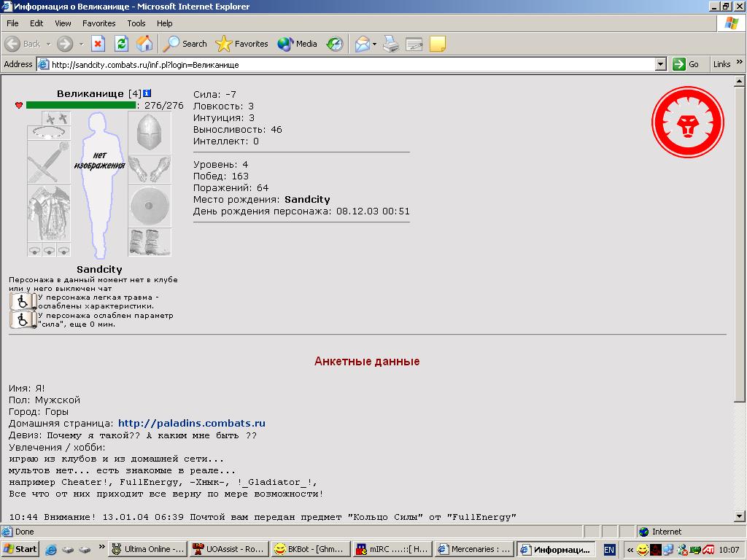747x560 pixels.
Task: Open the View menu
Action: coord(63,23)
